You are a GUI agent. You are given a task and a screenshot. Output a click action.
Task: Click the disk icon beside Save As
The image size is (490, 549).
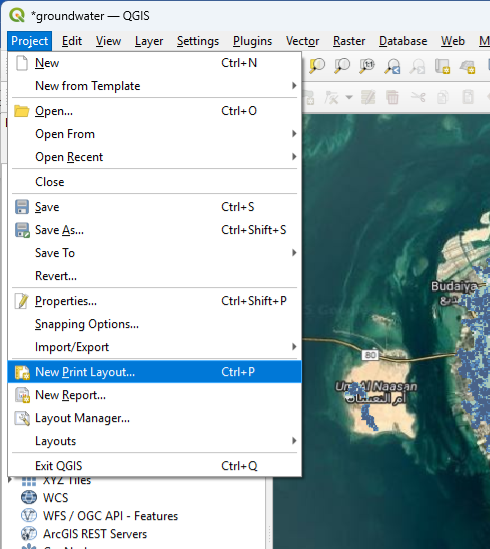tap(22, 230)
